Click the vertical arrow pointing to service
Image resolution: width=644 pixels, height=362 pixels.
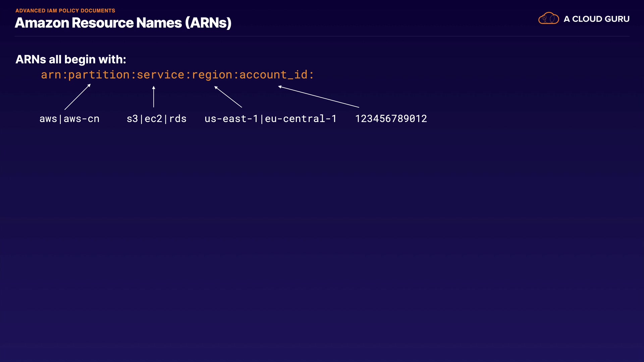pos(154,97)
